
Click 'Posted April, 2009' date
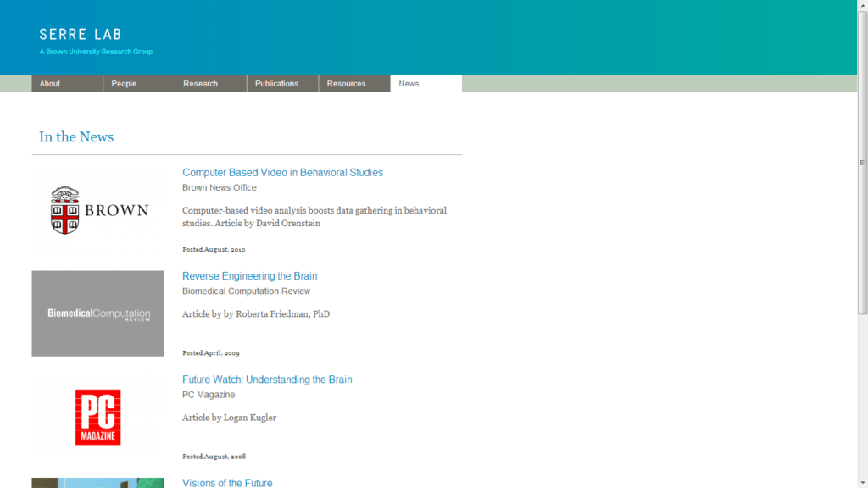211,353
